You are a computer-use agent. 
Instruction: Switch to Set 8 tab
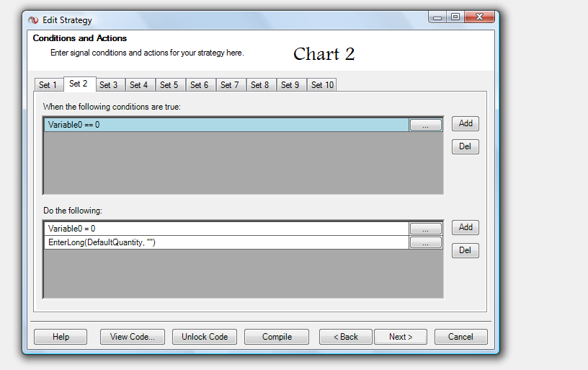pos(260,85)
